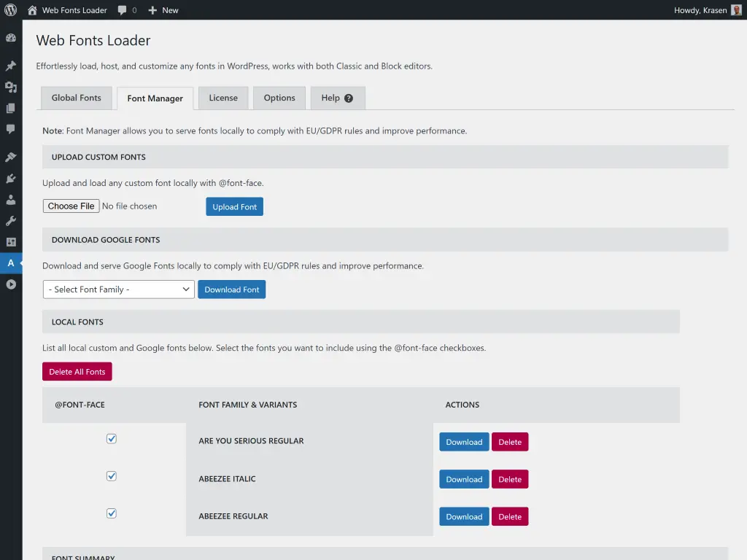Open the WordPress Dashboard icon

[11, 37]
